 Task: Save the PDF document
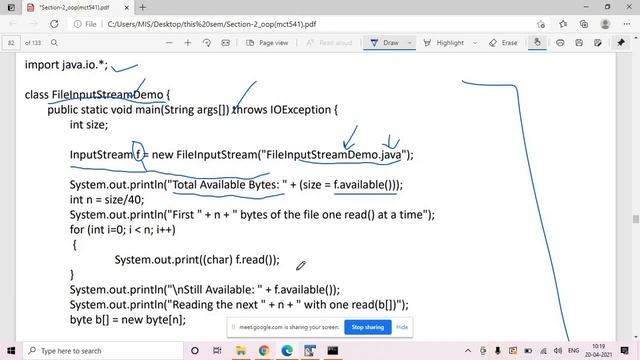pos(579,42)
